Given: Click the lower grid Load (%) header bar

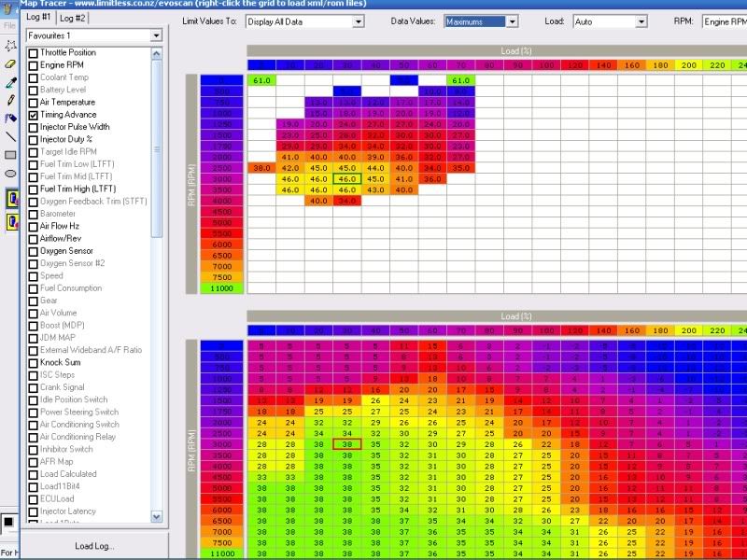Looking at the screenshot, I should (x=497, y=316).
